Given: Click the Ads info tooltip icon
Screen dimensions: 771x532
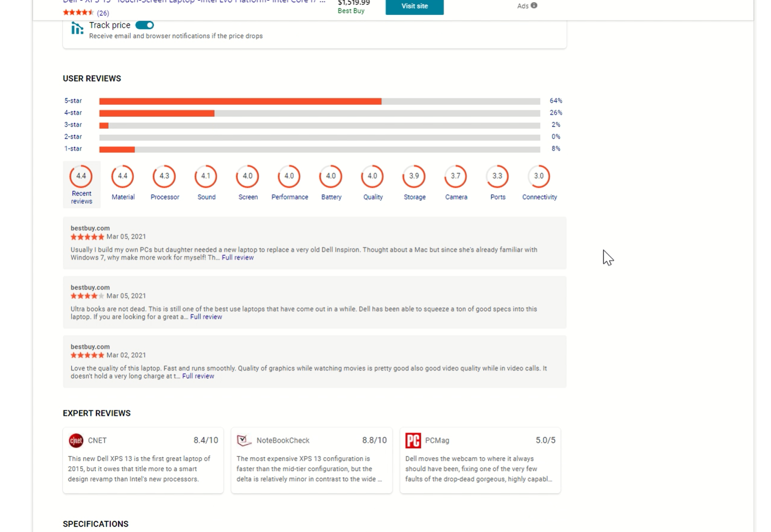Looking at the screenshot, I should point(534,5).
